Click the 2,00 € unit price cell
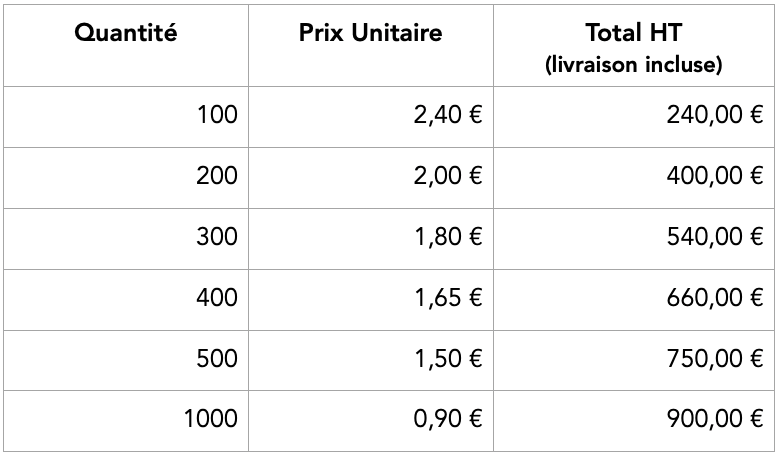 click(x=447, y=176)
